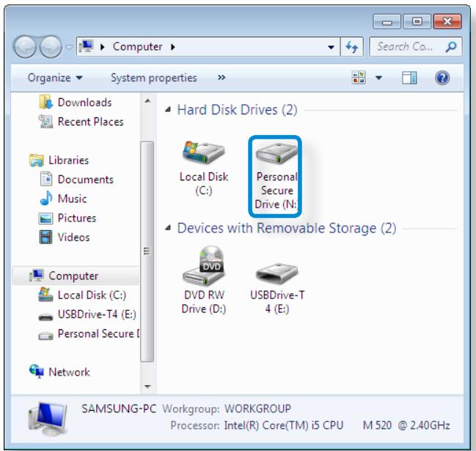Click the arrow before Computer in address bar
Screen dimensions: 476x451
[x=103, y=47]
